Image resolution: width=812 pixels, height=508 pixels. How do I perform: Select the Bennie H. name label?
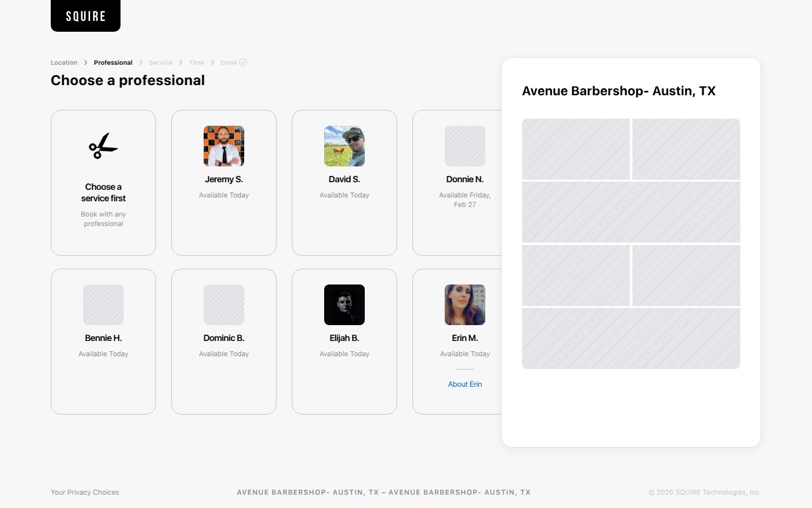103,338
